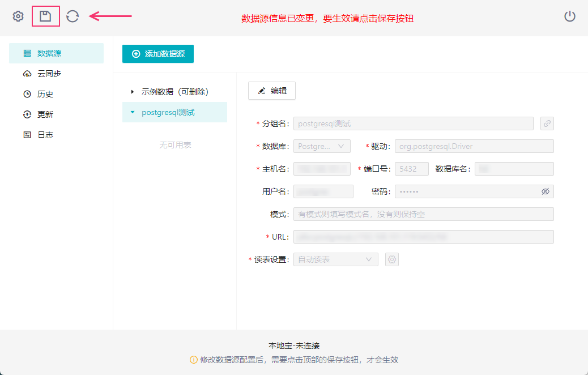This screenshot has width=588, height=375.
Task: Click the plus icon in 添加数据源
Action: [x=136, y=54]
